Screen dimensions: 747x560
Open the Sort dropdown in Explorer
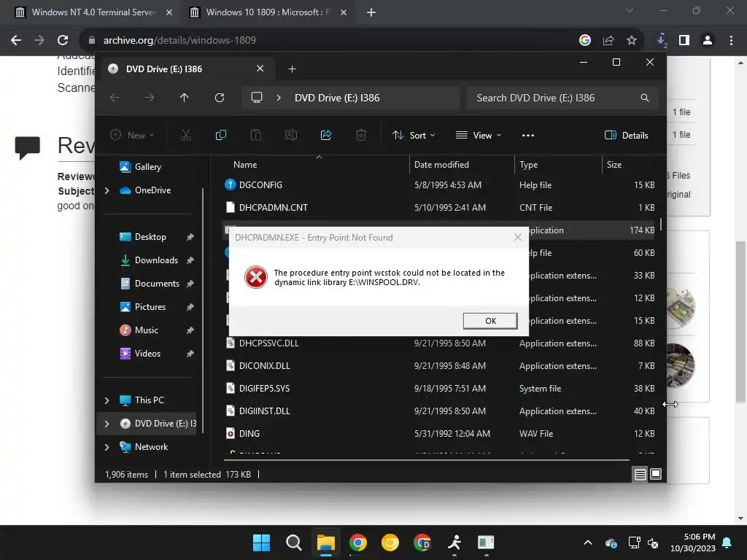coord(414,135)
